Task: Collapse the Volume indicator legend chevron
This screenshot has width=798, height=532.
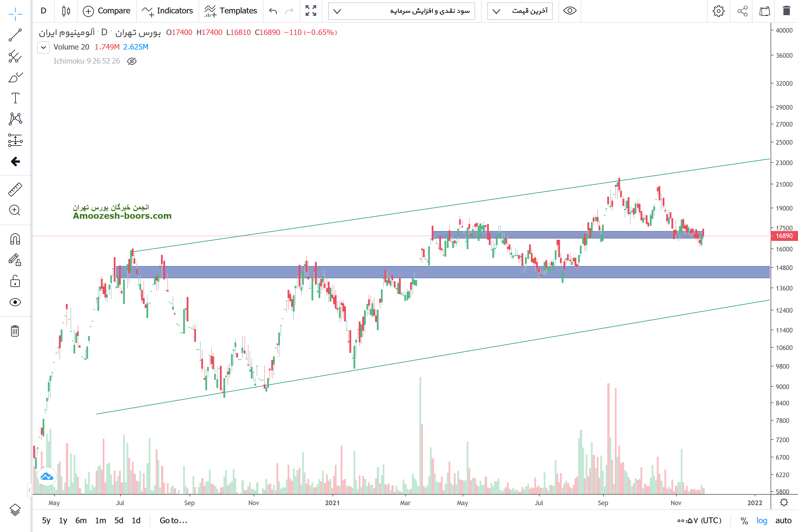Action: pos(43,47)
